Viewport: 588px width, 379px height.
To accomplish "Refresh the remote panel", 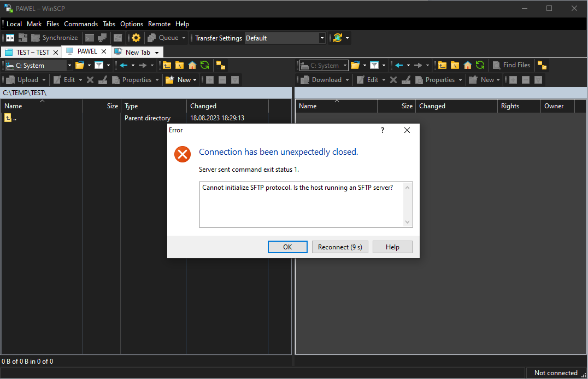I will [480, 65].
